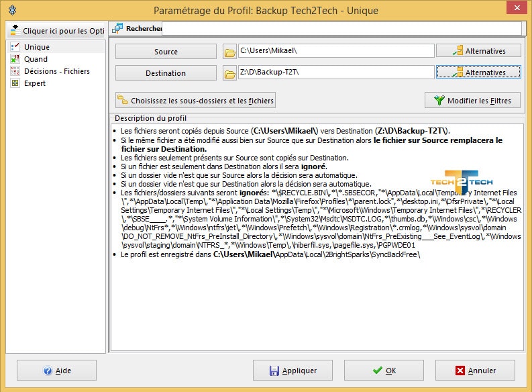The image size is (532, 392).
Task: Click the Appliquer button
Action: pyautogui.click(x=294, y=371)
